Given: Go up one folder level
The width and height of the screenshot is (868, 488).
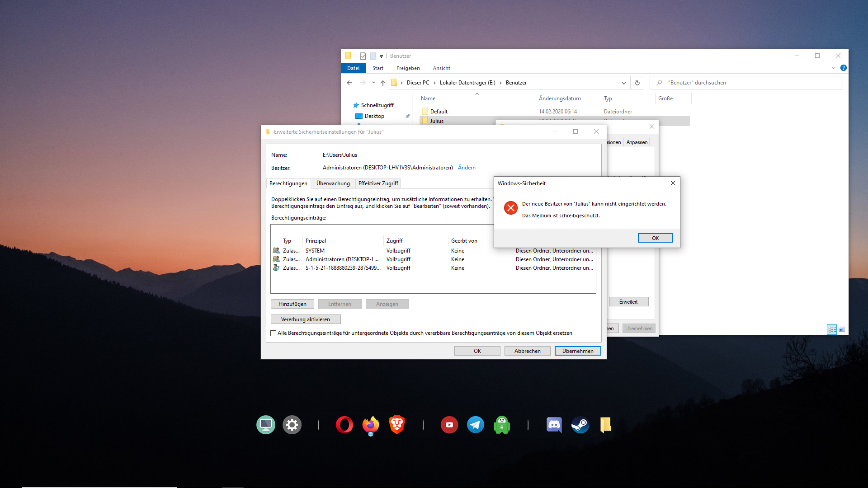Looking at the screenshot, I should (x=383, y=83).
